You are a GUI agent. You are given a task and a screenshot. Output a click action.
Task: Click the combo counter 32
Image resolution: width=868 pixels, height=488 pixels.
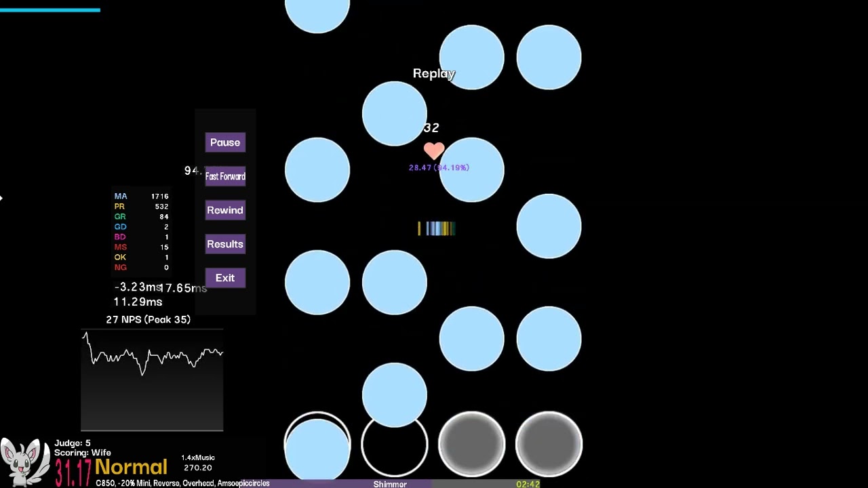(x=431, y=128)
